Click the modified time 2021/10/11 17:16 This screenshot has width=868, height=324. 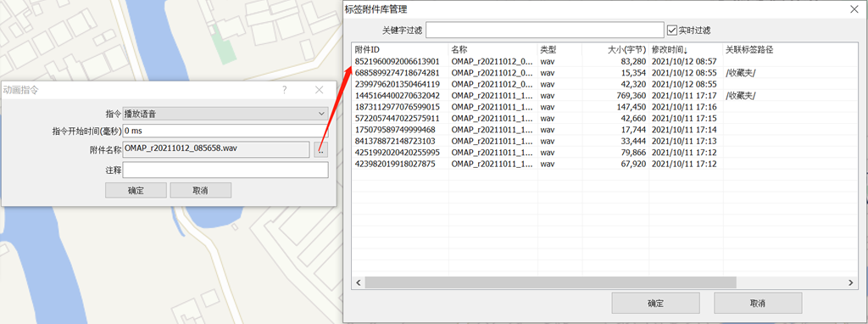click(x=684, y=107)
